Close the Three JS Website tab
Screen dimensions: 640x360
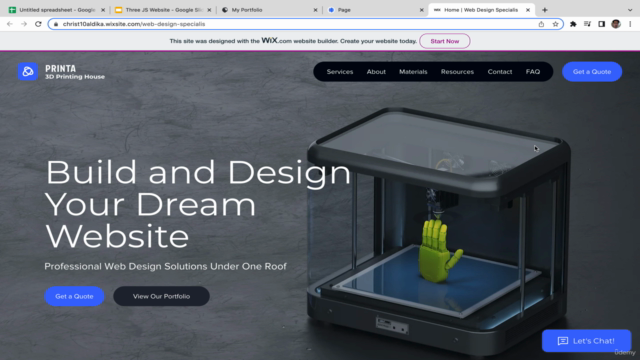(209, 10)
